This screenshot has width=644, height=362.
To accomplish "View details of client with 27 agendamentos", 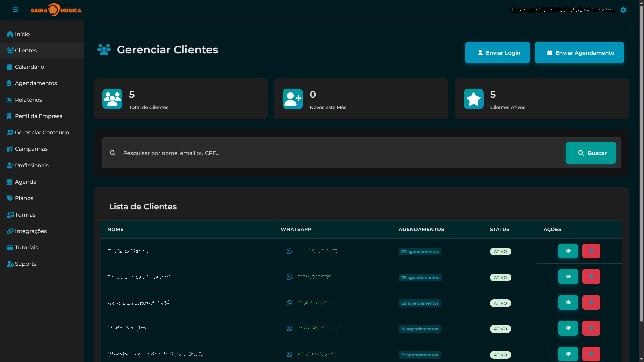I will (x=568, y=251).
